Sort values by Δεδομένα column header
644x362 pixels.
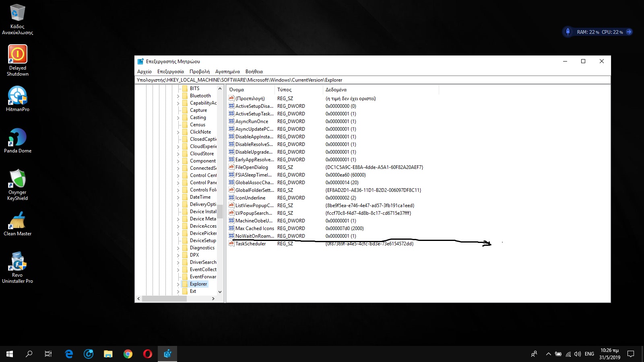click(381, 90)
